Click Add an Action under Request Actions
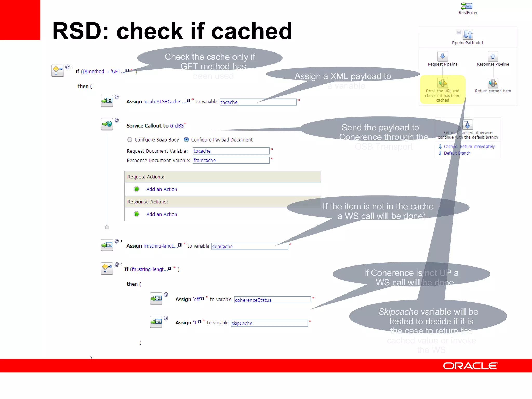Screen dimensions: 532x399 [x=161, y=189]
